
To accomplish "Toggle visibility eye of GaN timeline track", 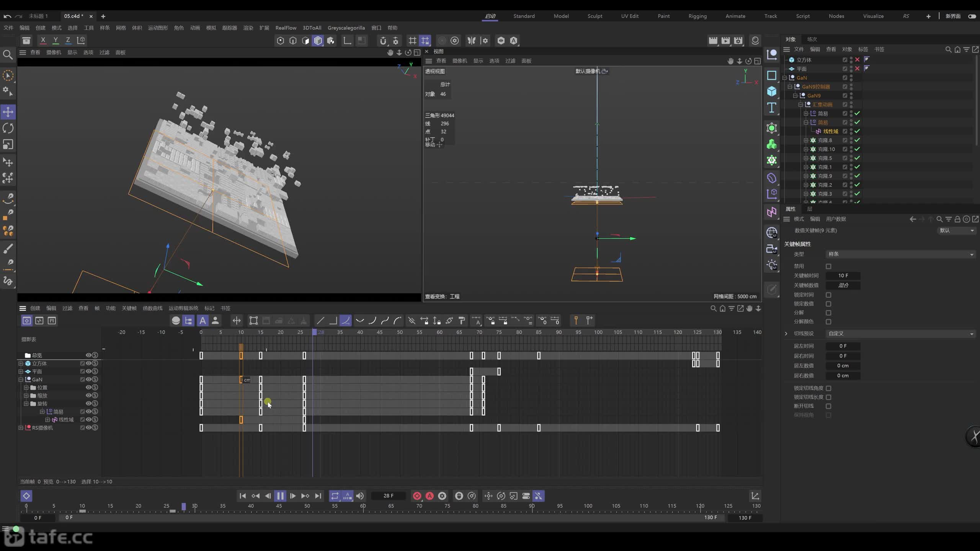I will [88, 380].
